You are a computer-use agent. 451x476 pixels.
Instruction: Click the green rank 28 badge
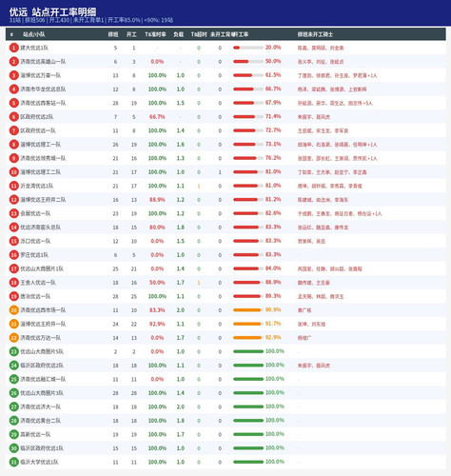pyautogui.click(x=13, y=421)
